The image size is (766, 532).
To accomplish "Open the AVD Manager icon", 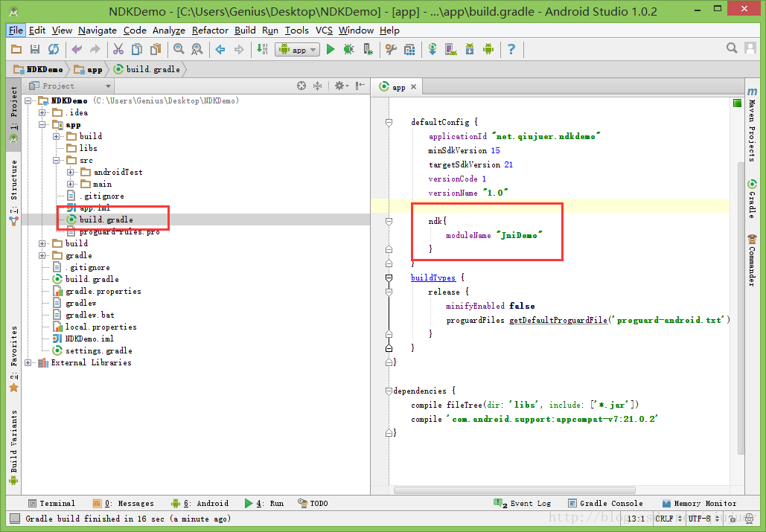I will click(451, 49).
